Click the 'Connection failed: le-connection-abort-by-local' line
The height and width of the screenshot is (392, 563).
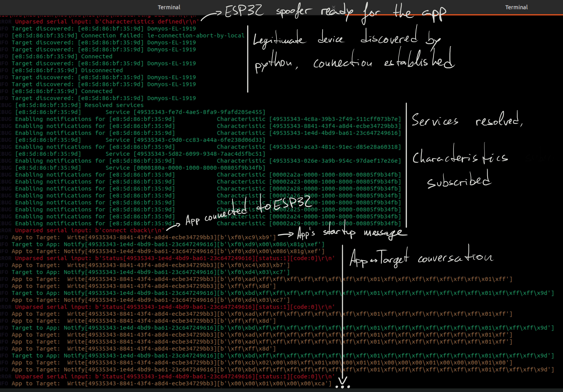pyautogui.click(x=122, y=36)
